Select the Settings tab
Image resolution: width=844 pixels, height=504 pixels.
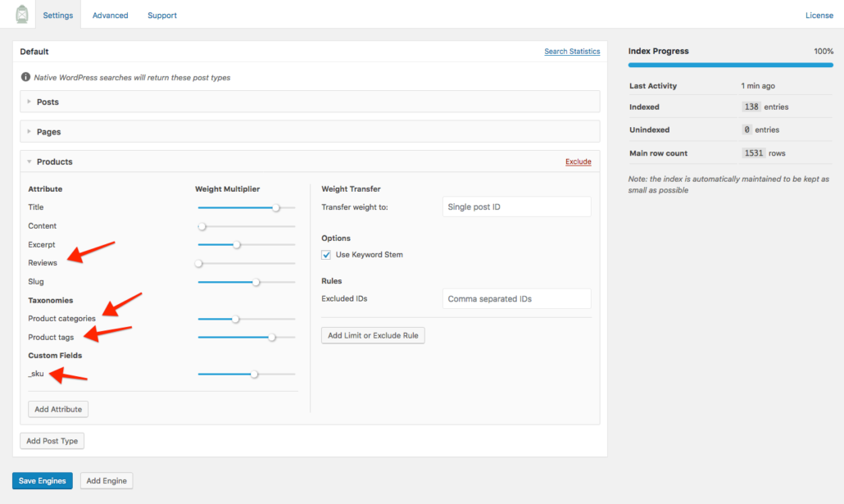(x=57, y=15)
